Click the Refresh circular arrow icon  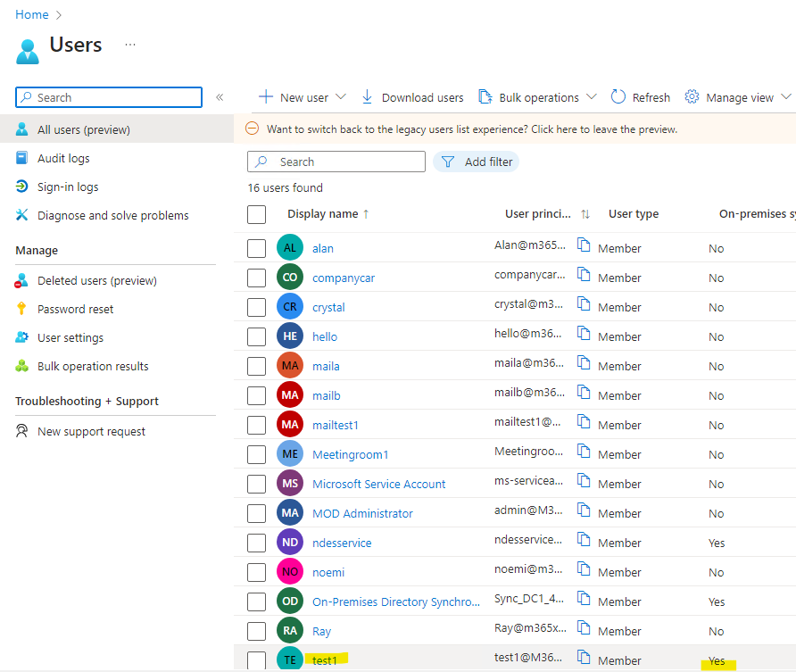point(618,96)
